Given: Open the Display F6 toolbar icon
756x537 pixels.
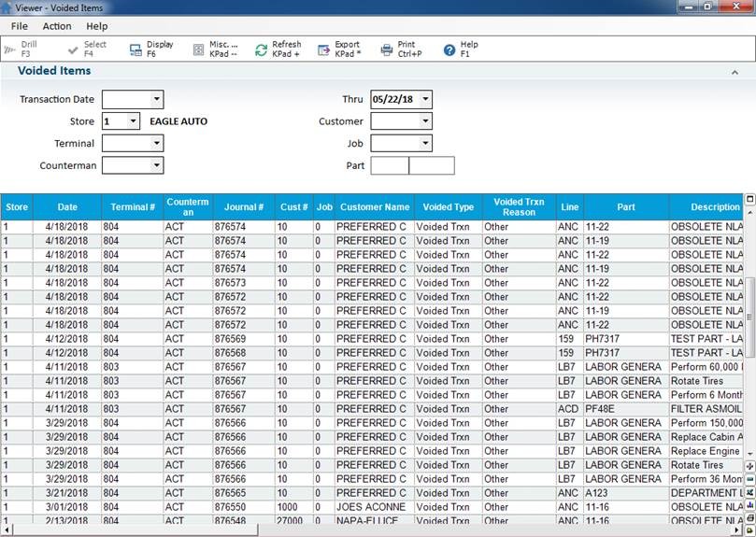Looking at the screenshot, I should coord(136,49).
